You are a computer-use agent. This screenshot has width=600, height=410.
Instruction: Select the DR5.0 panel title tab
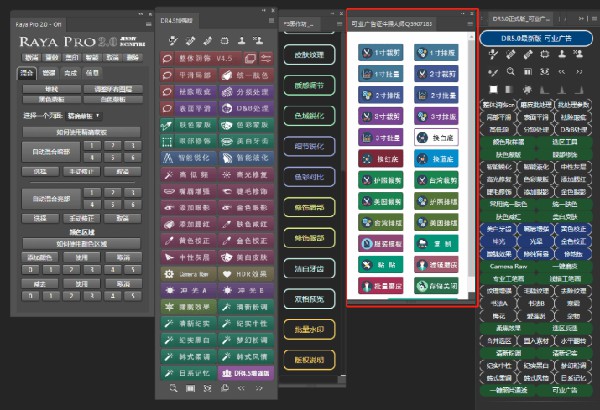tap(521, 18)
